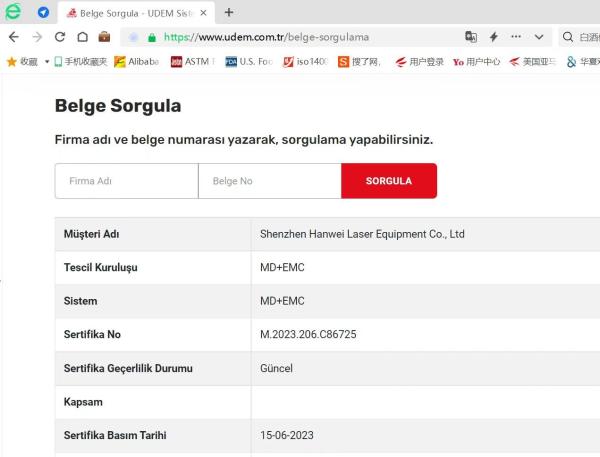Click the Sertifika Basım Tarihi label

click(115, 435)
